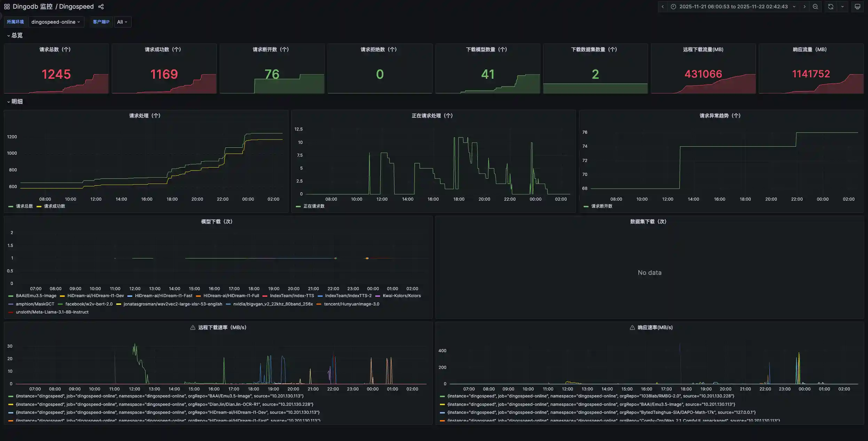
Task: Click the zoom out magnifier icon
Action: pos(815,6)
